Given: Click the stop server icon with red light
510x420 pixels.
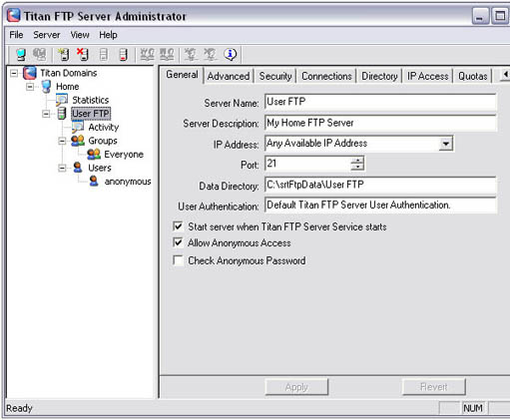Looking at the screenshot, I should (x=123, y=55).
